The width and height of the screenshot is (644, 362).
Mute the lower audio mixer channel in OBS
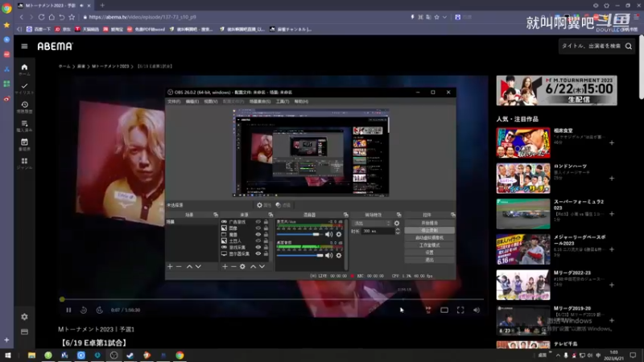pos(328,255)
